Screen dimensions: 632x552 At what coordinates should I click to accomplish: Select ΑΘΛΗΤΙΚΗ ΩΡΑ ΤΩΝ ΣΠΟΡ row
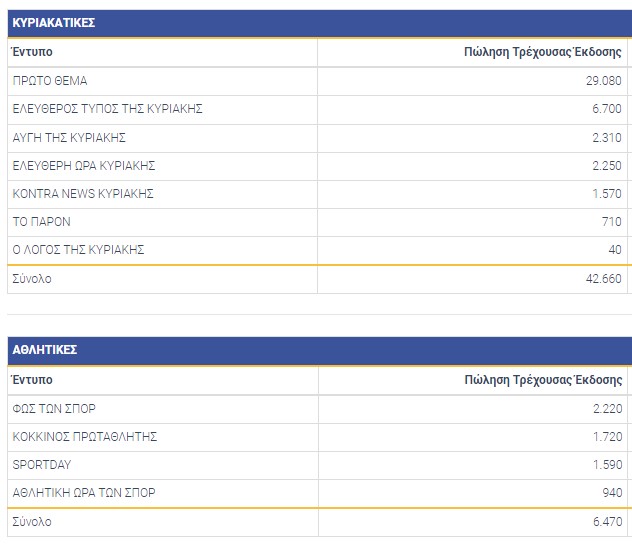[84, 493]
